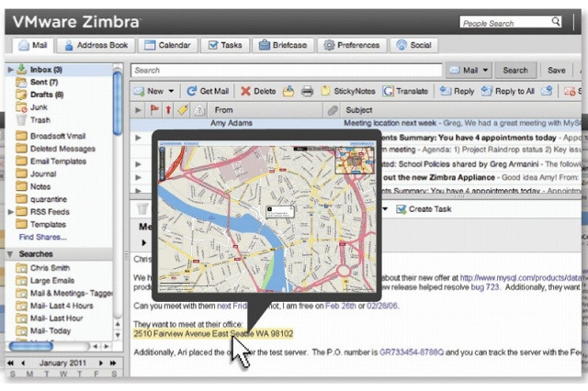588x391 pixels.
Task: Click the Search button
Action: point(515,71)
